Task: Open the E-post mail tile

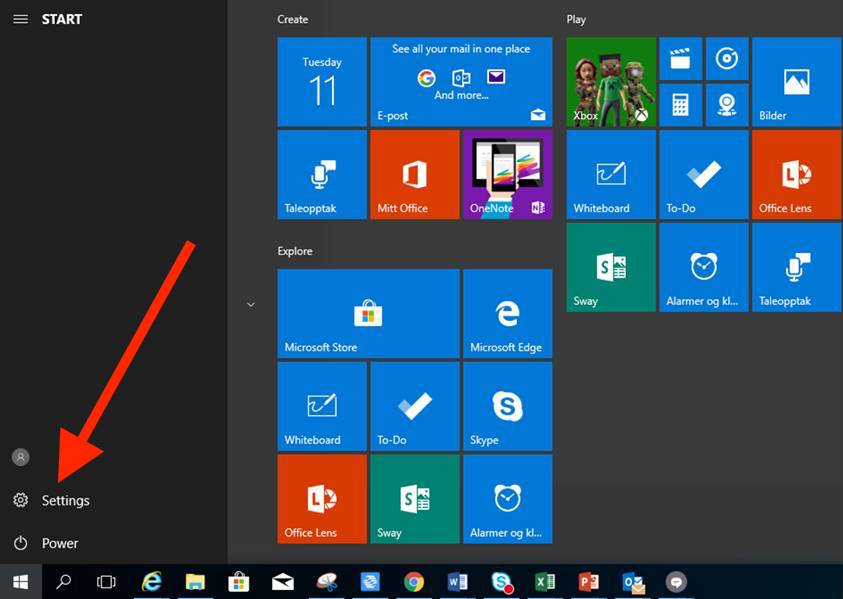Action: tap(461, 82)
